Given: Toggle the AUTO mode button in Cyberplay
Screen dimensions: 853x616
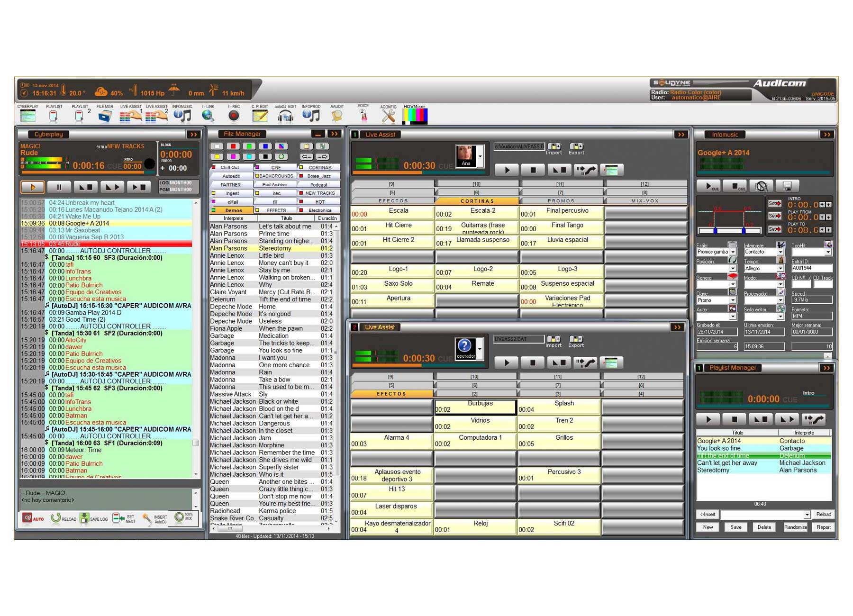Looking at the screenshot, I should [33, 518].
